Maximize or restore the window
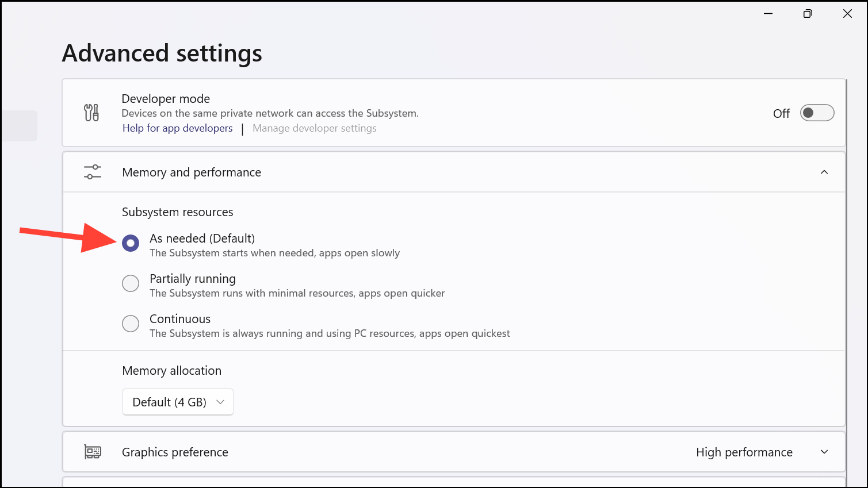 coord(808,14)
